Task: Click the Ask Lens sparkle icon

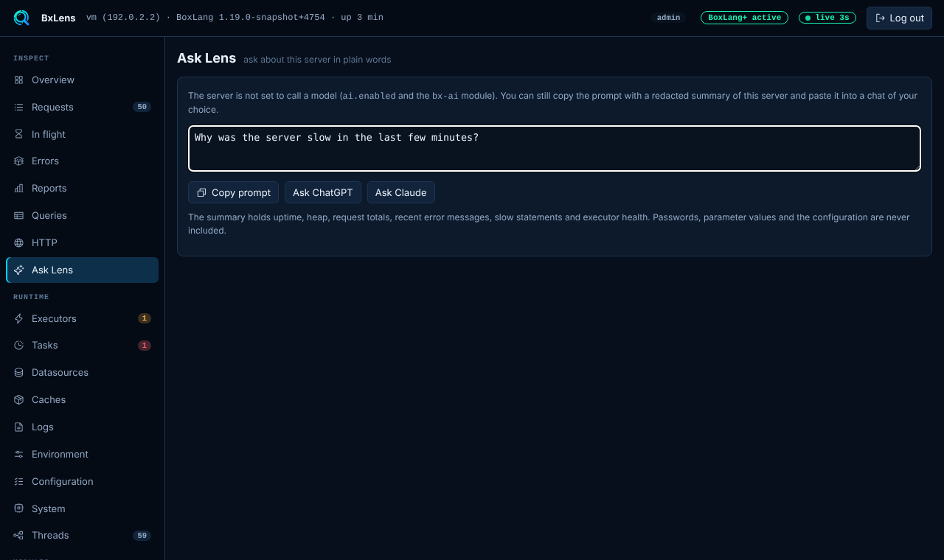Action: (x=18, y=270)
